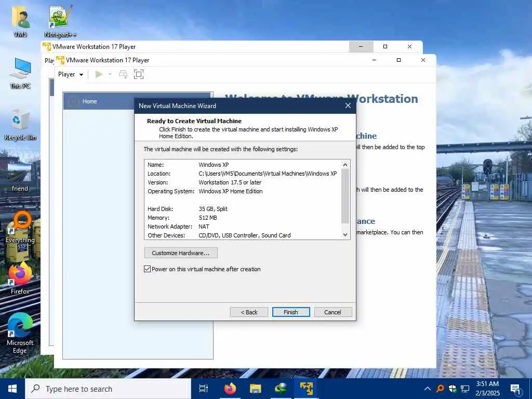The width and height of the screenshot is (532, 399).
Task: Minimize the back VMware Workstation window
Action: (x=361, y=47)
